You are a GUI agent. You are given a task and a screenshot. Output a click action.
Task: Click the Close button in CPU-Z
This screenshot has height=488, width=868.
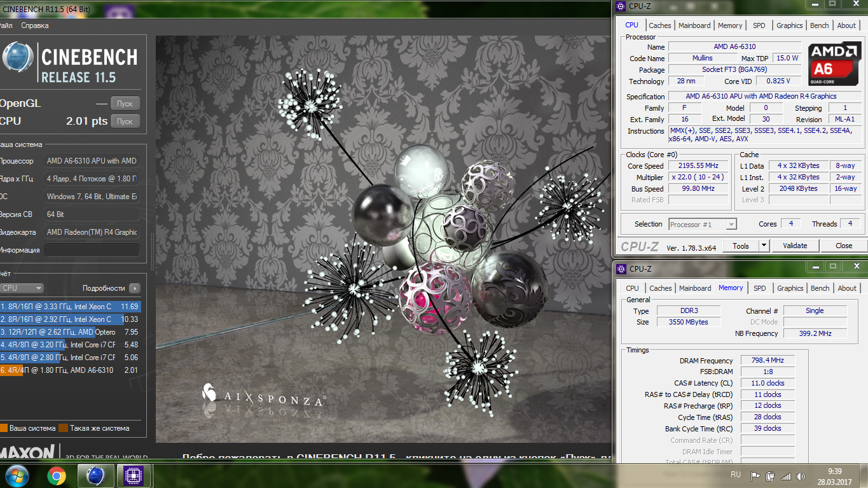(x=844, y=246)
